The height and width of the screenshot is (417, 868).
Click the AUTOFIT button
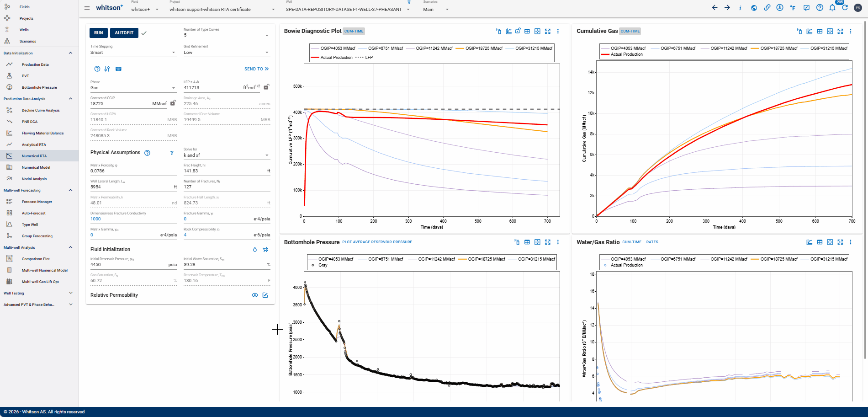[x=124, y=33]
